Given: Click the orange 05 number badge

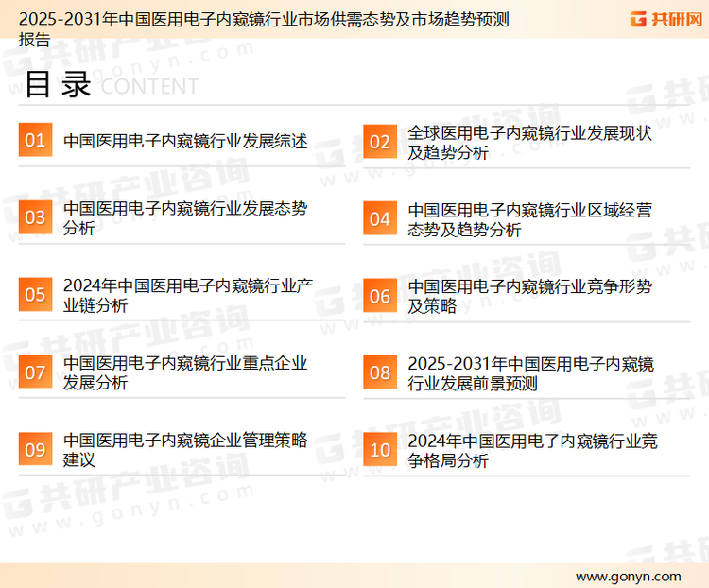Looking at the screenshot, I should point(35,294).
